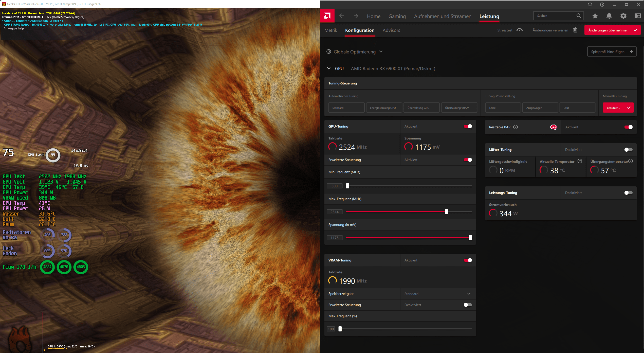Click the Übergangstemperatur help icon
The width and height of the screenshot is (644, 353).
pyautogui.click(x=631, y=161)
